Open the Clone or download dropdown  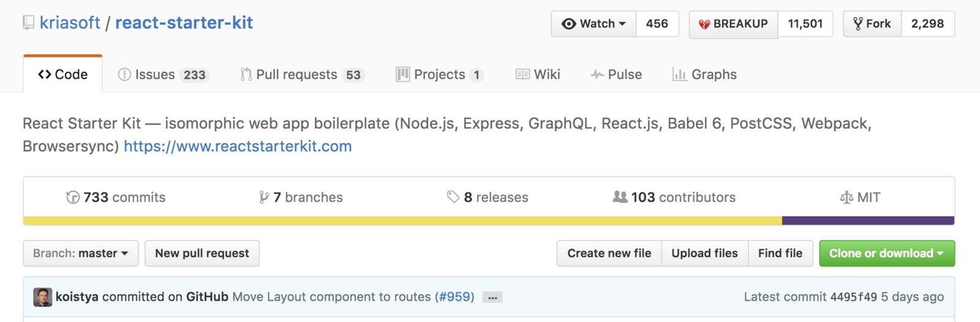(x=887, y=253)
